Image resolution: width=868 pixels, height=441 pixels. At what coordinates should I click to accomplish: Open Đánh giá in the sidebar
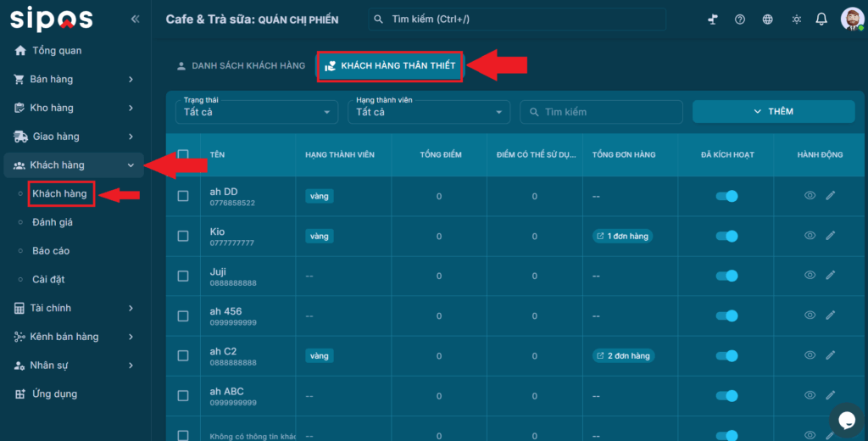53,222
